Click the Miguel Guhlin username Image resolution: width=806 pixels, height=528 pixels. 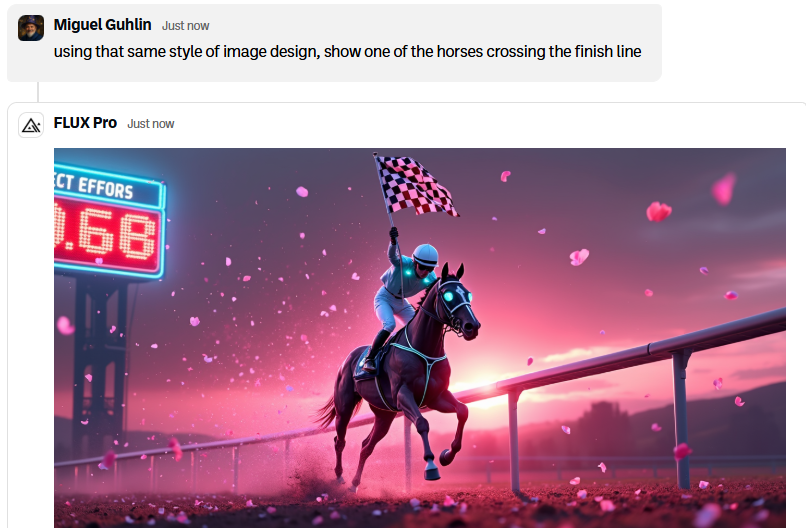click(x=102, y=25)
